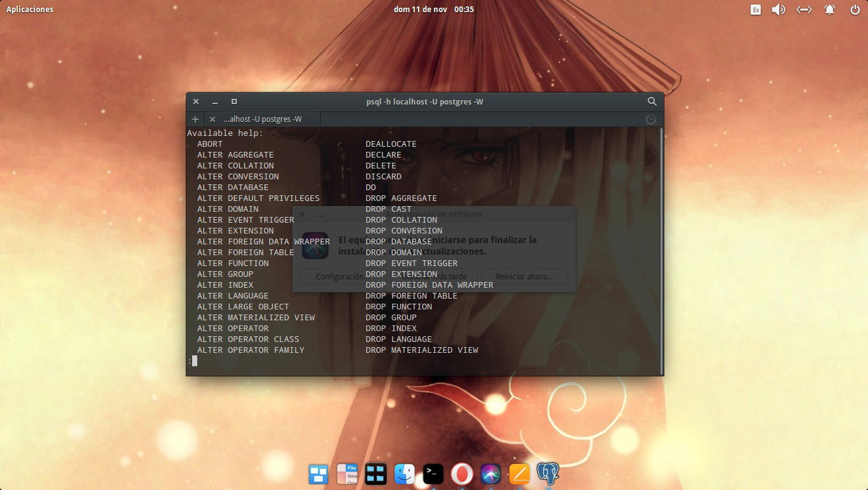Click the pager prompt cursor at bottom

(x=195, y=360)
